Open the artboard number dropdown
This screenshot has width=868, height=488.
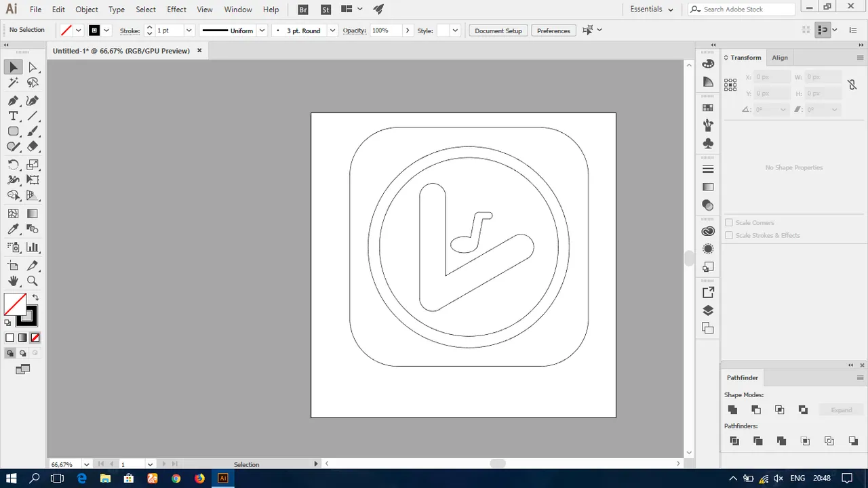click(150, 464)
